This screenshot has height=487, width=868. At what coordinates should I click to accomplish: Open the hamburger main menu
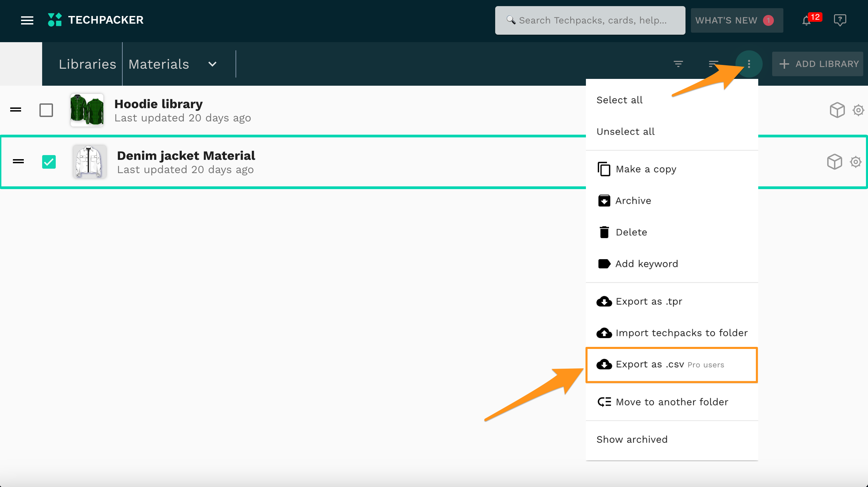pyautogui.click(x=27, y=20)
